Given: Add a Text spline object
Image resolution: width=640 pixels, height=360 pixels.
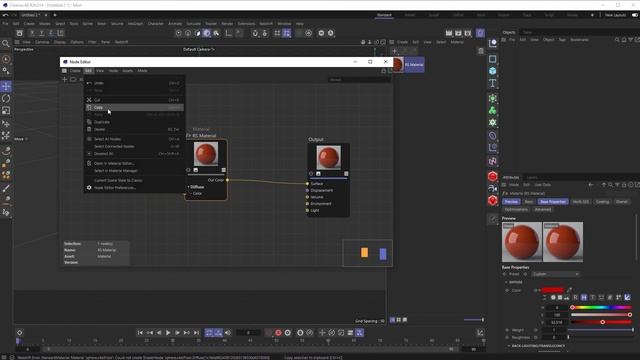Looking at the screenshot, I should pos(493,83).
